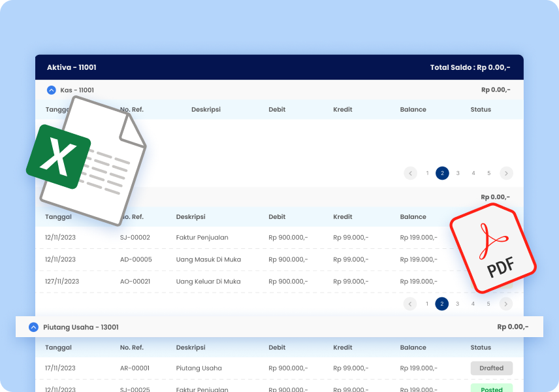The image size is (559, 392).
Task: Click the Aktiva - 11001 header title
Action: [x=72, y=67]
